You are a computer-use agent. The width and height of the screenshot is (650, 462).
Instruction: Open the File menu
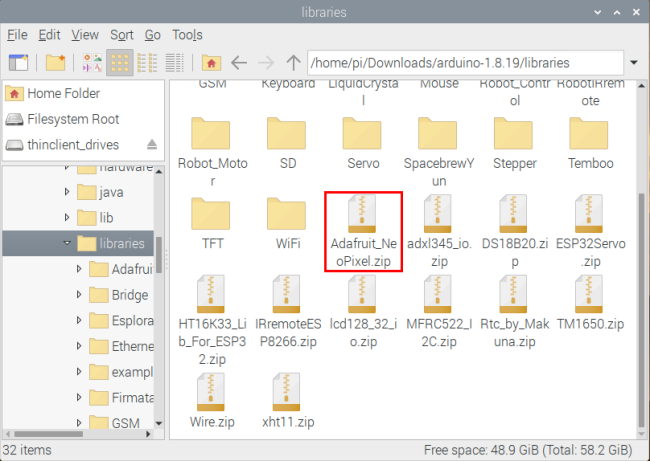pos(17,35)
